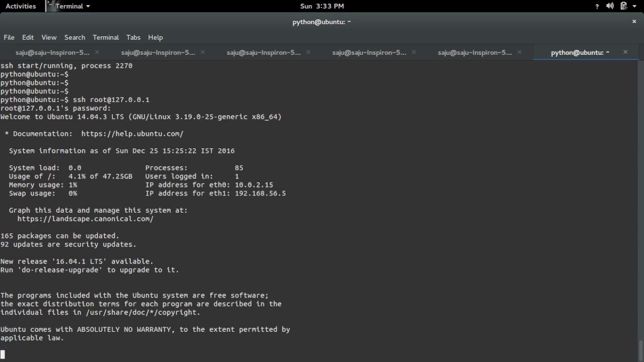Open the Sun 3:33 PM clock menu

pos(322,6)
